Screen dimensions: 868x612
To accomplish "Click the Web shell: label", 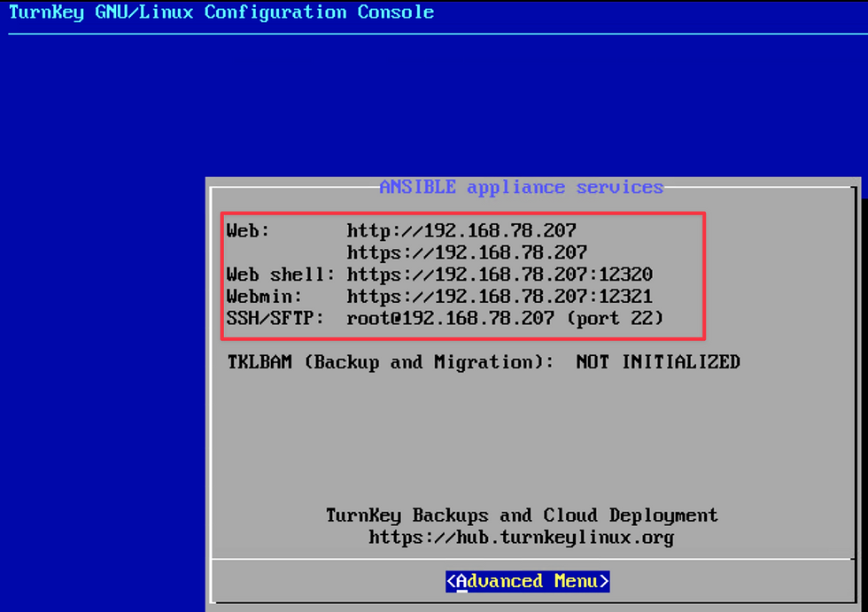I will tap(281, 275).
